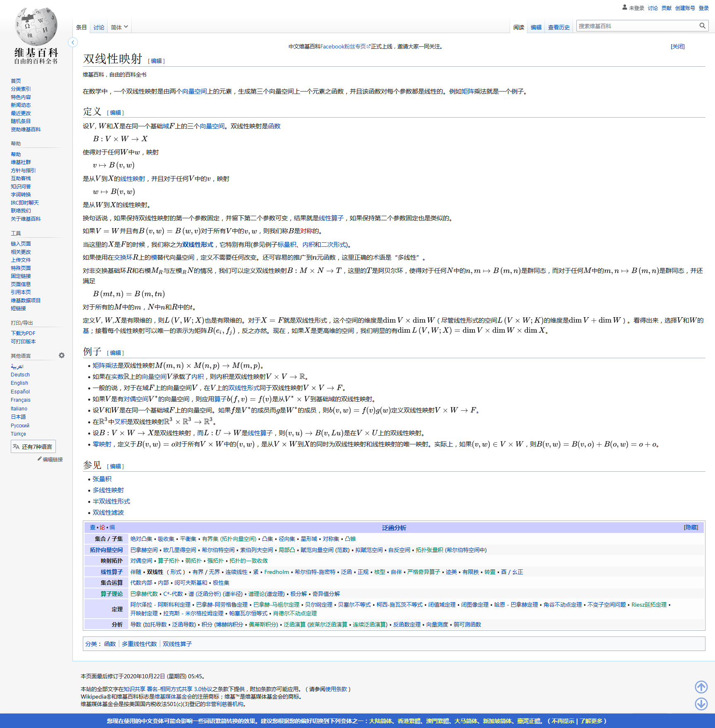
Task: Open the 简体 language variant dropdown
Action: (x=119, y=27)
